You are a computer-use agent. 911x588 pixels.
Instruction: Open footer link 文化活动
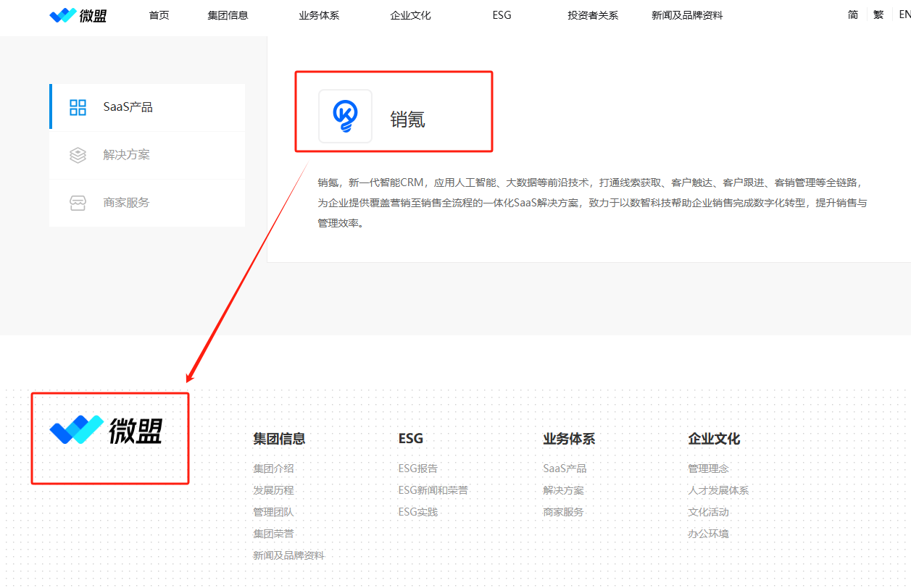tap(708, 512)
